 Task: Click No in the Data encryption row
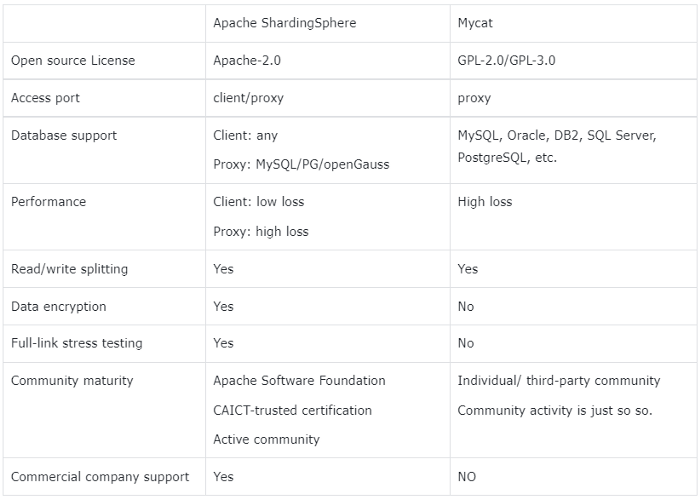(x=466, y=307)
